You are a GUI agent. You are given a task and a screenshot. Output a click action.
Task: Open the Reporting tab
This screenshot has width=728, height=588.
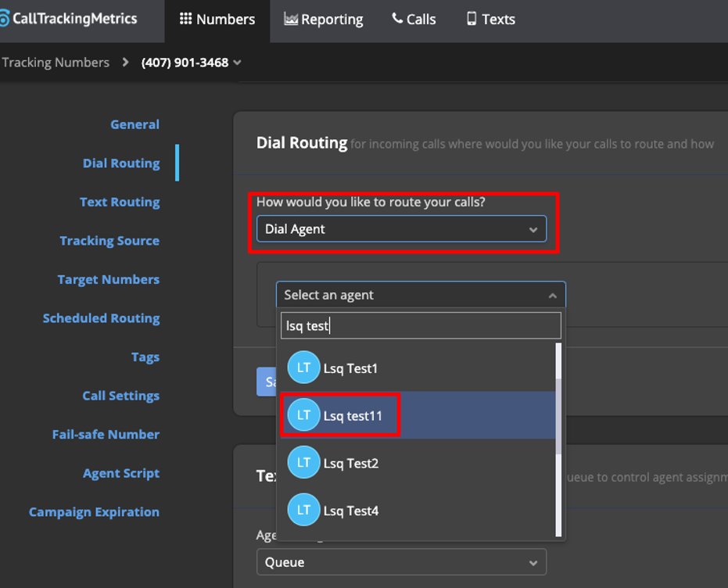click(x=324, y=20)
